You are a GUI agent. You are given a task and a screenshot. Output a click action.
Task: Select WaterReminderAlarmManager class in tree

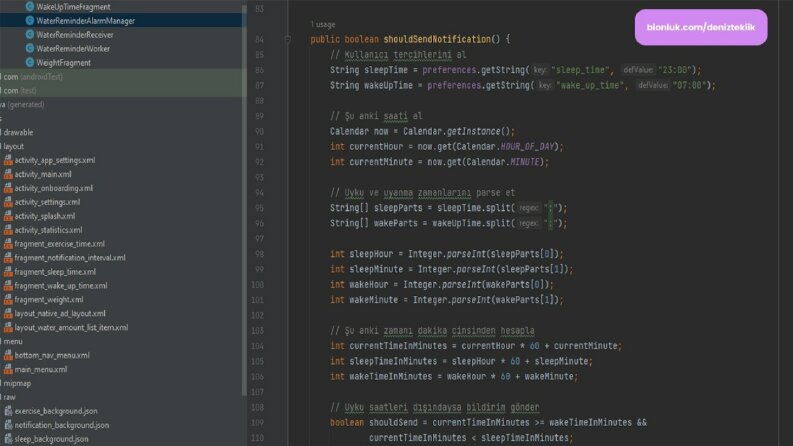point(85,21)
